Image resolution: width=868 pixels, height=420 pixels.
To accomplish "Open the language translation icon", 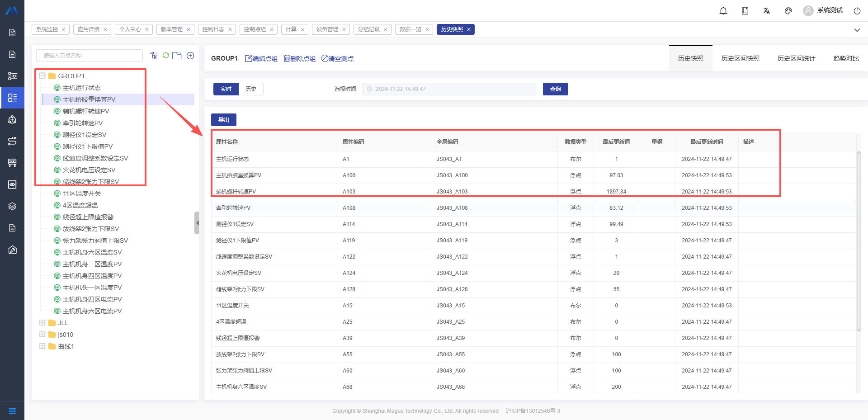I will tap(767, 11).
